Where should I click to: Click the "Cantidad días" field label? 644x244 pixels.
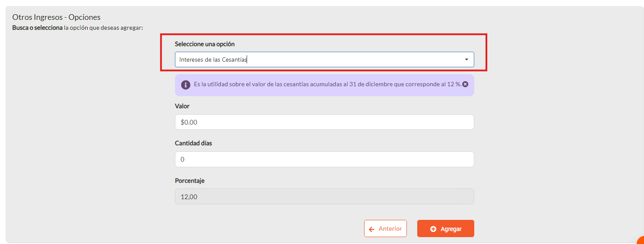click(x=194, y=143)
